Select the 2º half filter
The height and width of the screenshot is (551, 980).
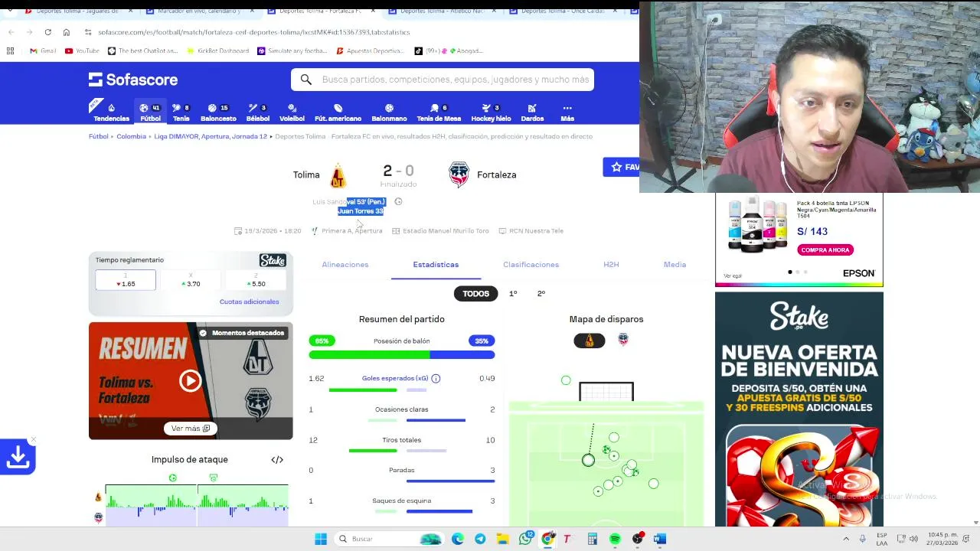[541, 293]
